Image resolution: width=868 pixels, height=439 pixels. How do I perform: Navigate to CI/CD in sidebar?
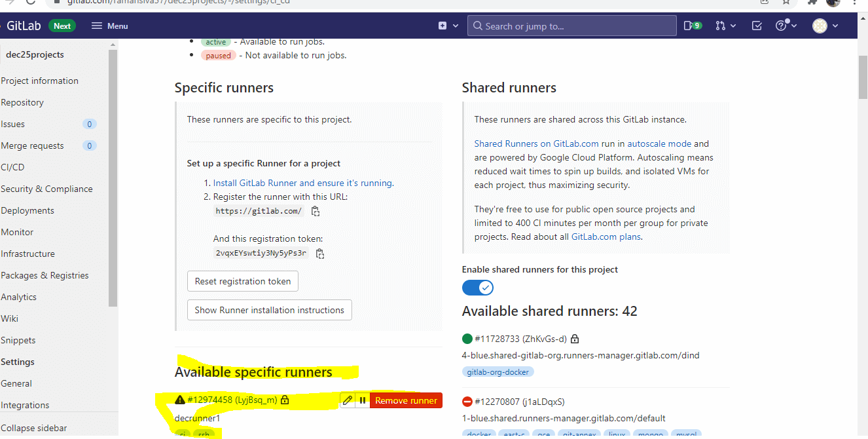coord(13,167)
